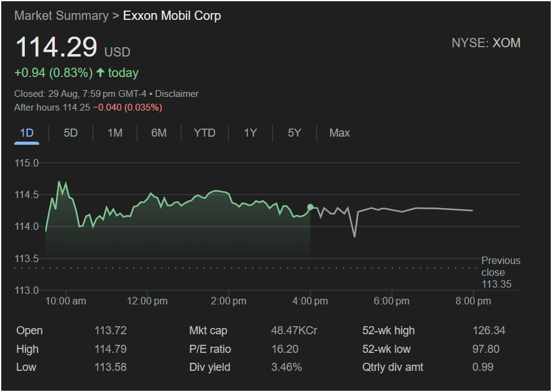Open the 1M chart range
Image resolution: width=552 pixels, height=392 pixels.
115,133
